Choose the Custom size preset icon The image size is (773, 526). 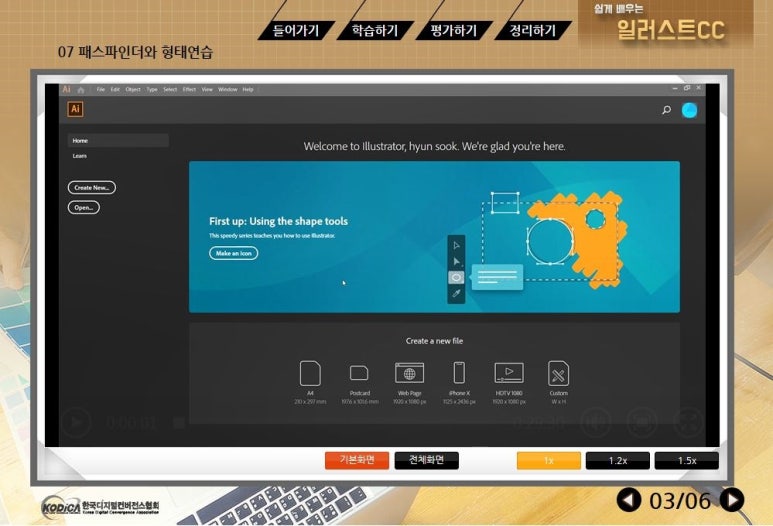pos(559,373)
